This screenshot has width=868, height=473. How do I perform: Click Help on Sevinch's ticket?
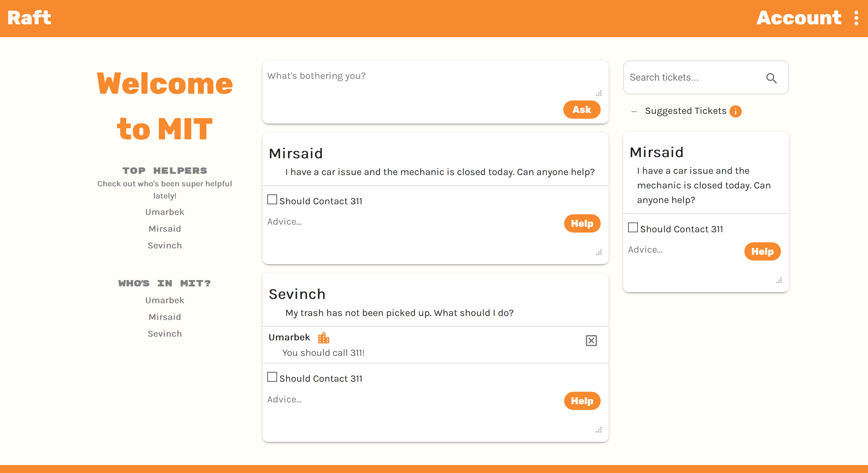(x=582, y=401)
